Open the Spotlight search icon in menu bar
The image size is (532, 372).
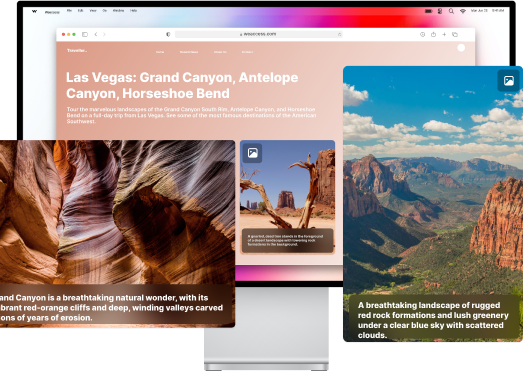coord(451,11)
